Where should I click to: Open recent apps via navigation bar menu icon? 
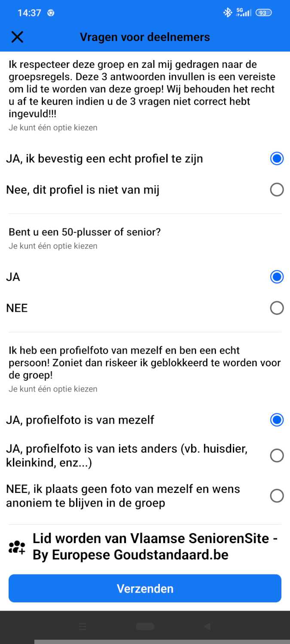82,627
